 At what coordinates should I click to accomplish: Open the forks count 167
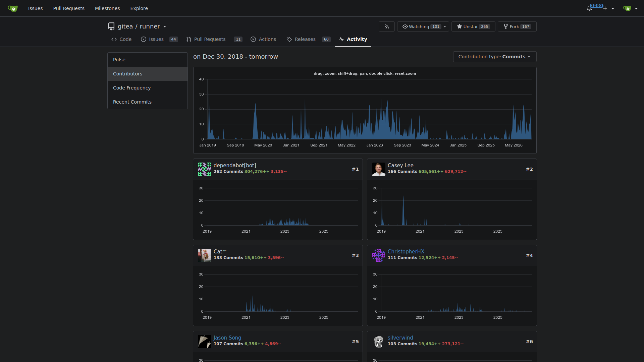(x=526, y=26)
